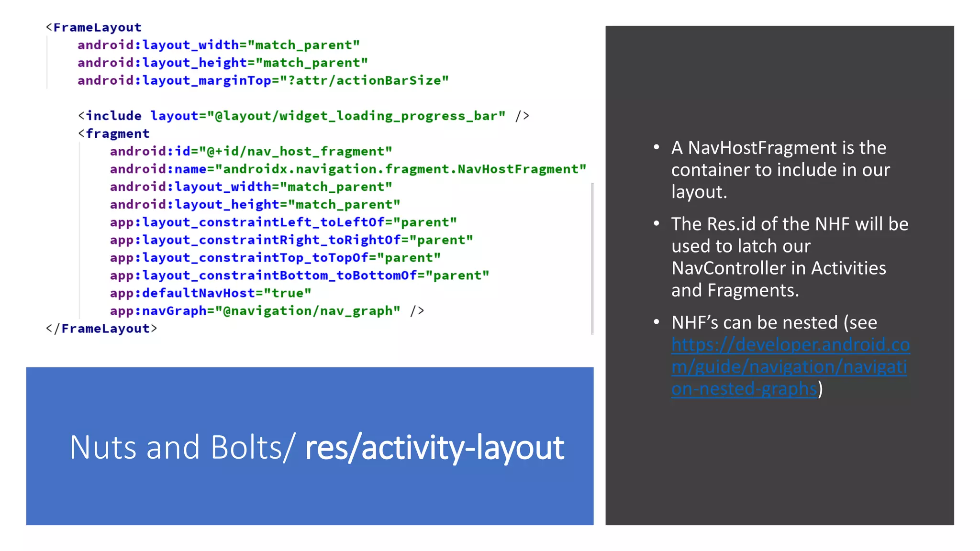Viewport: 980px width, 551px height.
Task: Click the android:id="@+id/nav_host_fragment" line
Action: pos(251,151)
